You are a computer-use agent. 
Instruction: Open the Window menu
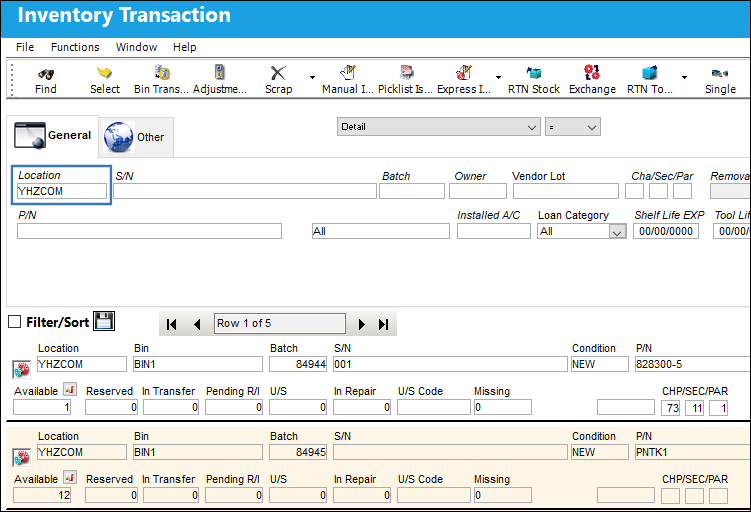[137, 47]
